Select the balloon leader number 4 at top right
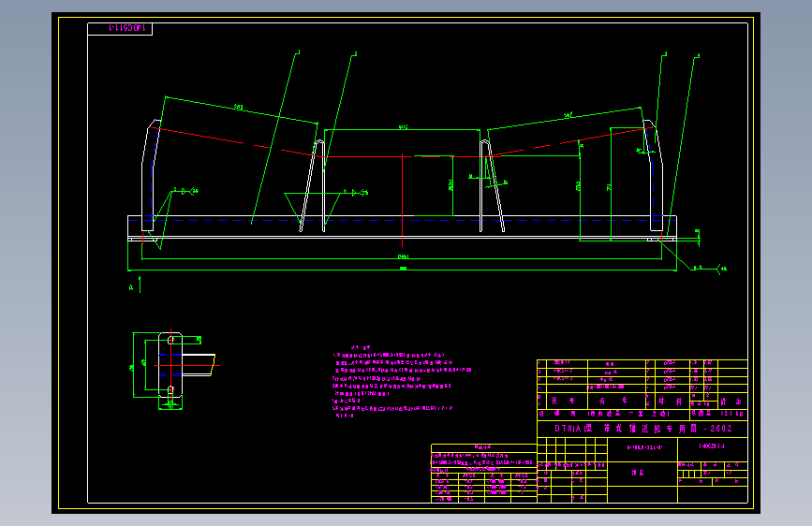812x526 pixels. click(x=698, y=55)
